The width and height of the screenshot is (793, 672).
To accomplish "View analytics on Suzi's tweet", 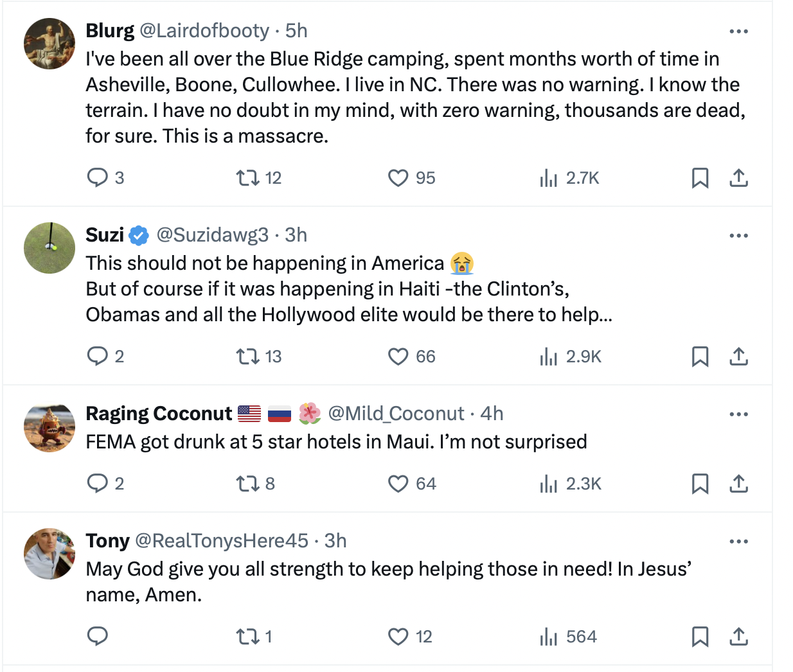I will point(548,356).
